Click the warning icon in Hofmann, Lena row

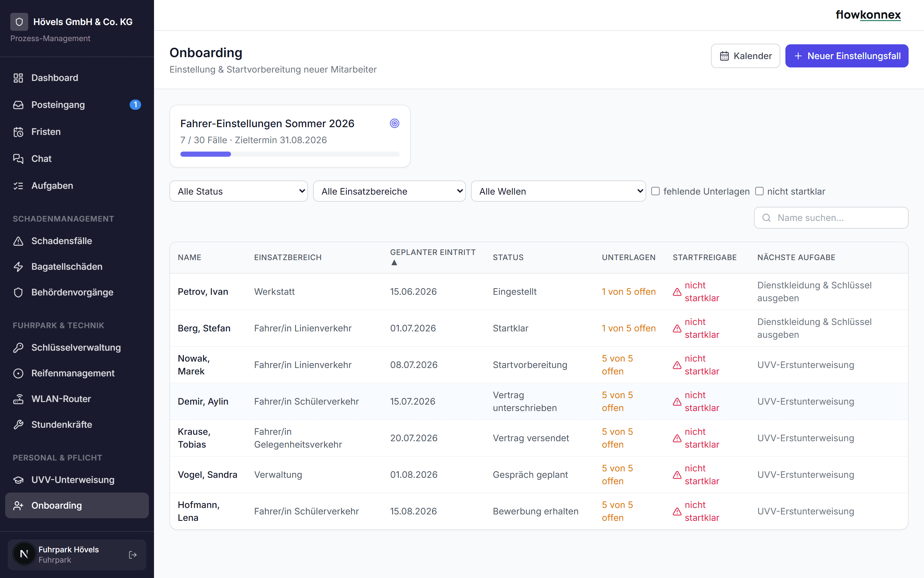pos(677,512)
